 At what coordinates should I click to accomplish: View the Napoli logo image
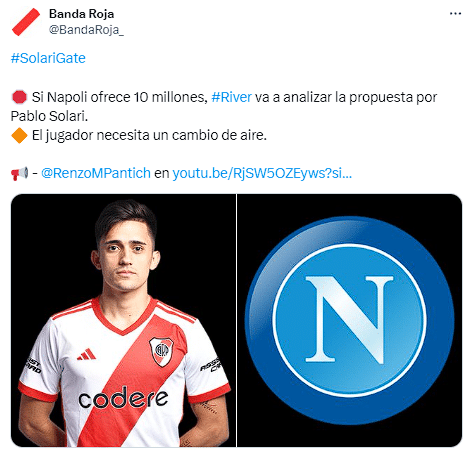(x=349, y=320)
